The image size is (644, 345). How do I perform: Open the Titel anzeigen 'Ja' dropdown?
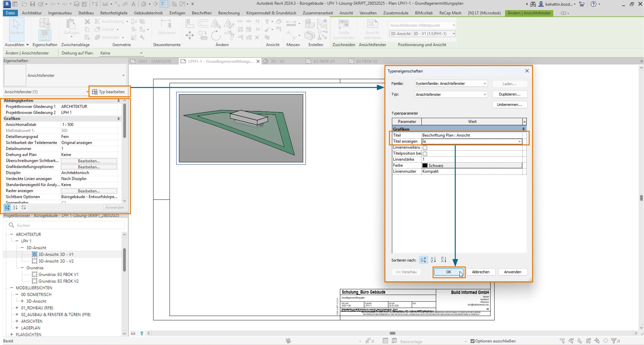(472, 141)
